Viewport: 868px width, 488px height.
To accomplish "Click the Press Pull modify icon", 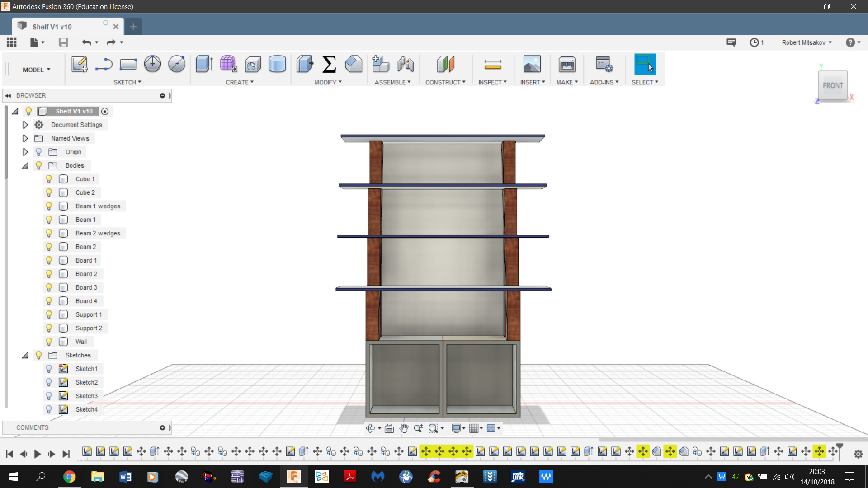I will click(x=305, y=64).
